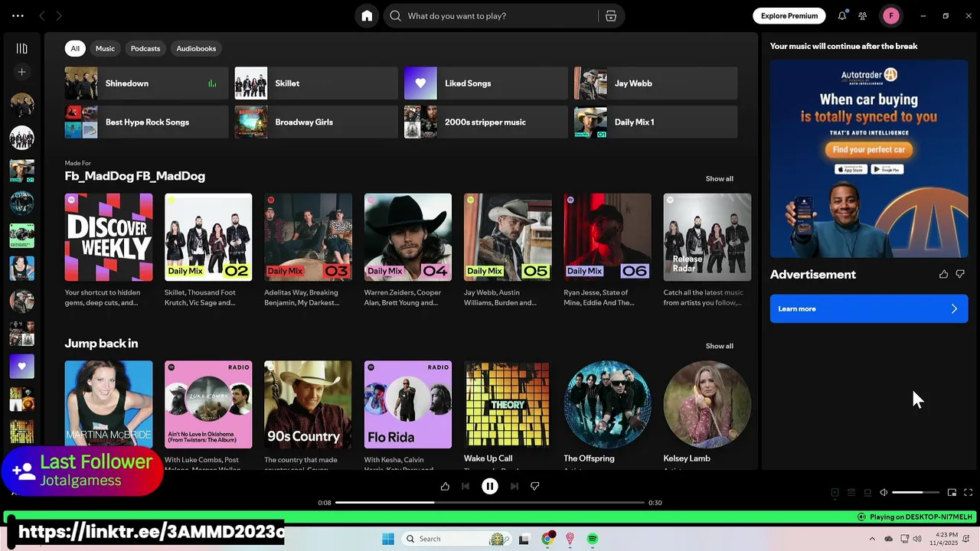
Task: Open the Discover Weekly playlist cover
Action: tap(109, 237)
